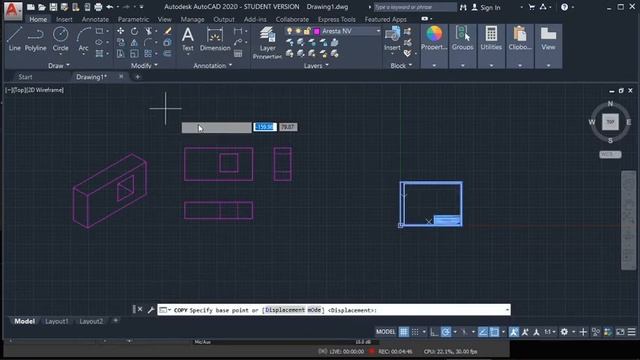Click the search keyword input field

415,7
